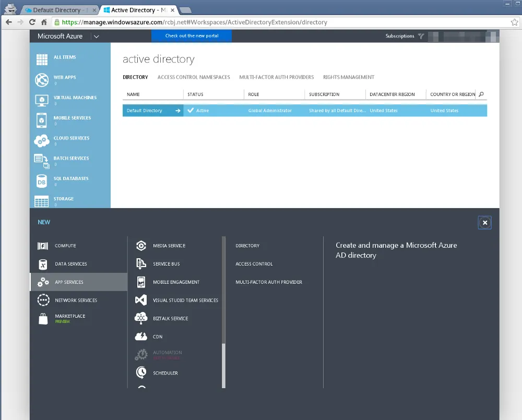
Task: Select Marketplace Preview category label
Action: [x=70, y=318]
